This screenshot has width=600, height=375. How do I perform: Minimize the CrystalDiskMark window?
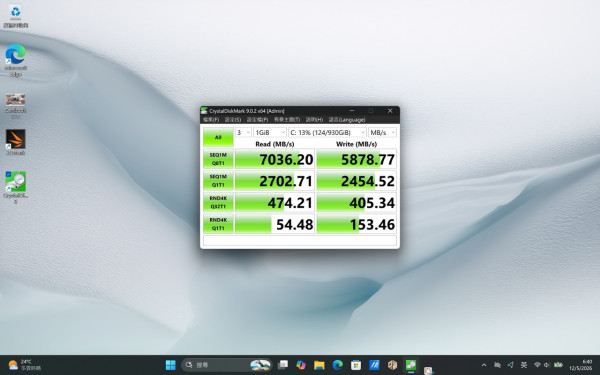352,111
